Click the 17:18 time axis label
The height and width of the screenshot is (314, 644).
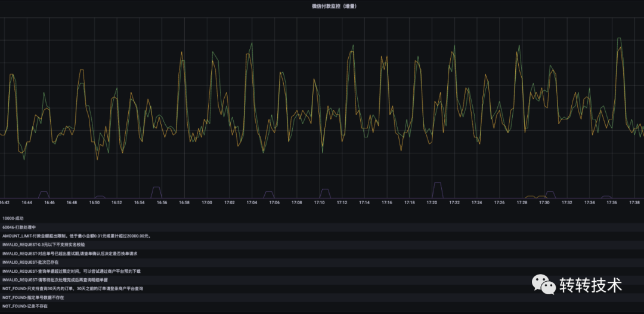pyautogui.click(x=409, y=202)
